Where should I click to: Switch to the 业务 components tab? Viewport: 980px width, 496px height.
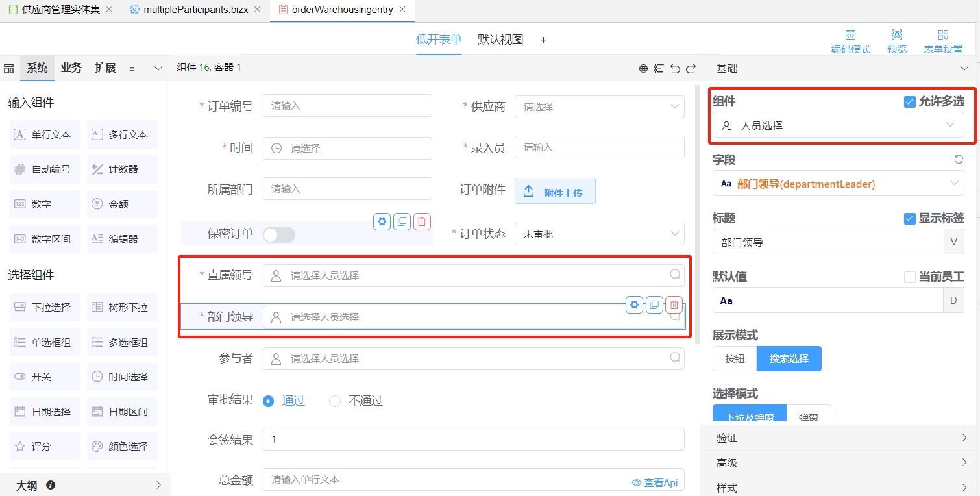click(x=71, y=68)
